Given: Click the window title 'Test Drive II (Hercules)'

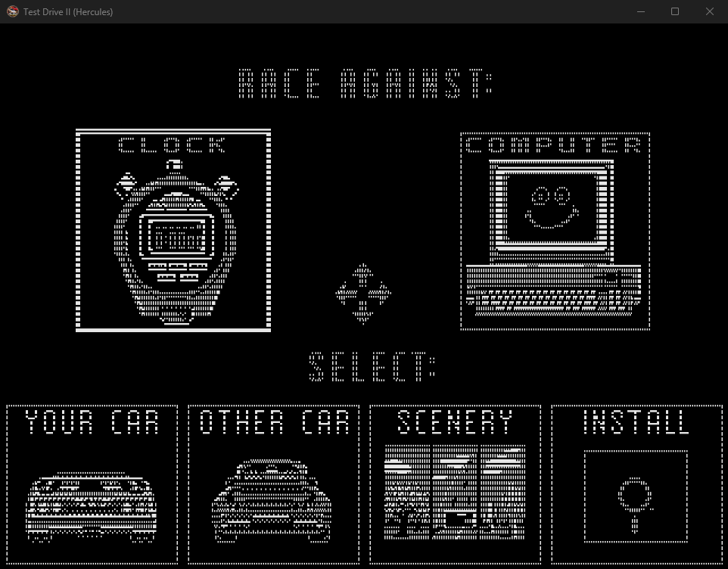Looking at the screenshot, I should click(68, 11).
